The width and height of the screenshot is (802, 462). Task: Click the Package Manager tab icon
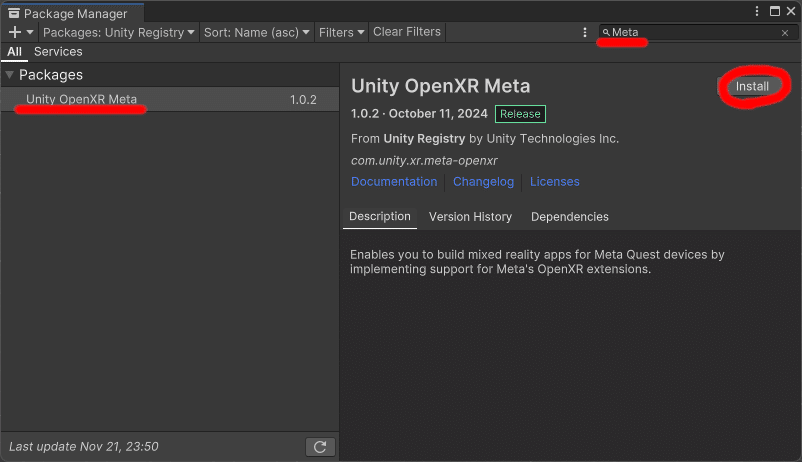click(x=14, y=13)
